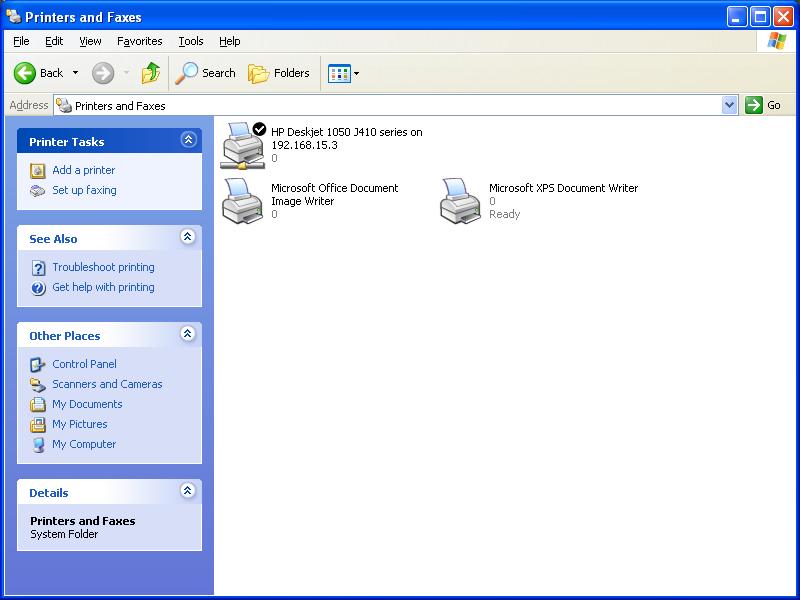The image size is (800, 600).
Task: Open the Tools menu
Action: pyautogui.click(x=190, y=41)
